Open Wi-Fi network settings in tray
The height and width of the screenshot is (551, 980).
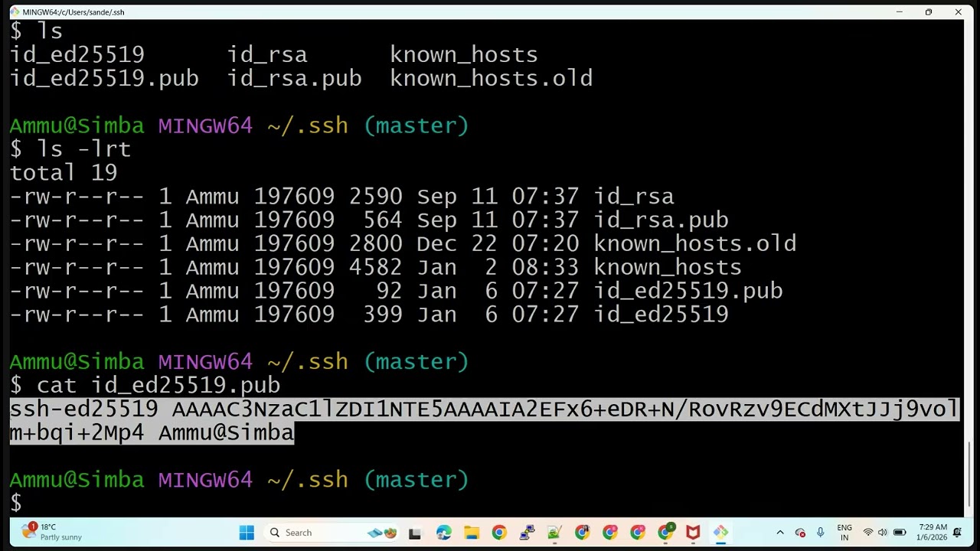click(x=868, y=533)
